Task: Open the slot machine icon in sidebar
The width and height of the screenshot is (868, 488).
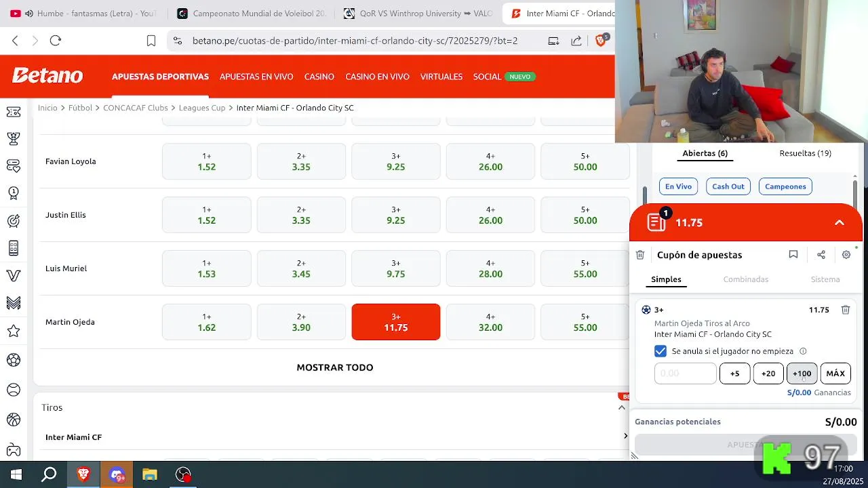Action: point(13,248)
